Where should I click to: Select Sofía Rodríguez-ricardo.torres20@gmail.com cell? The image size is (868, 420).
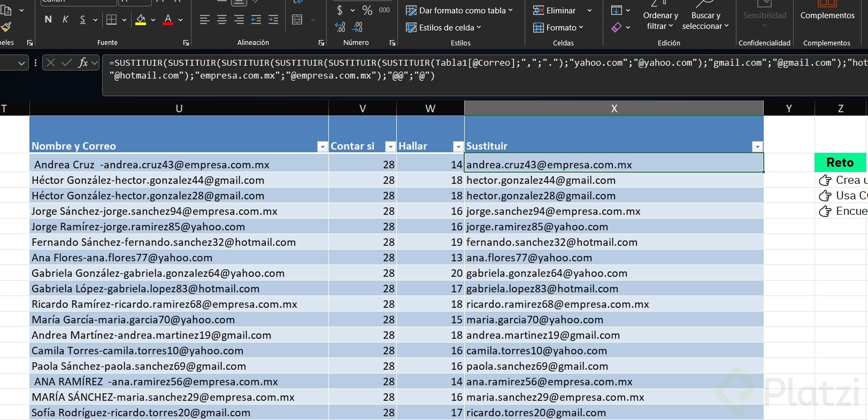coord(179,413)
